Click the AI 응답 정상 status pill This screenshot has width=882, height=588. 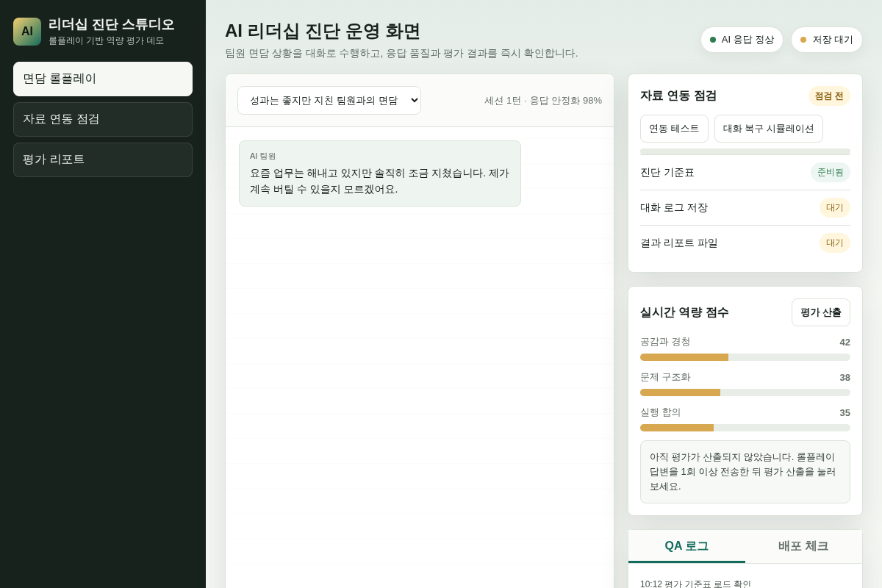click(x=742, y=40)
